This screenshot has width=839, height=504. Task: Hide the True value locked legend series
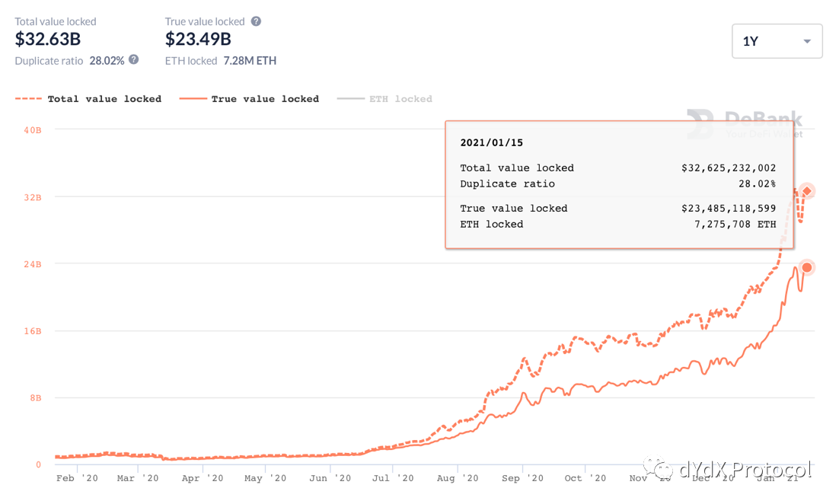point(265,99)
